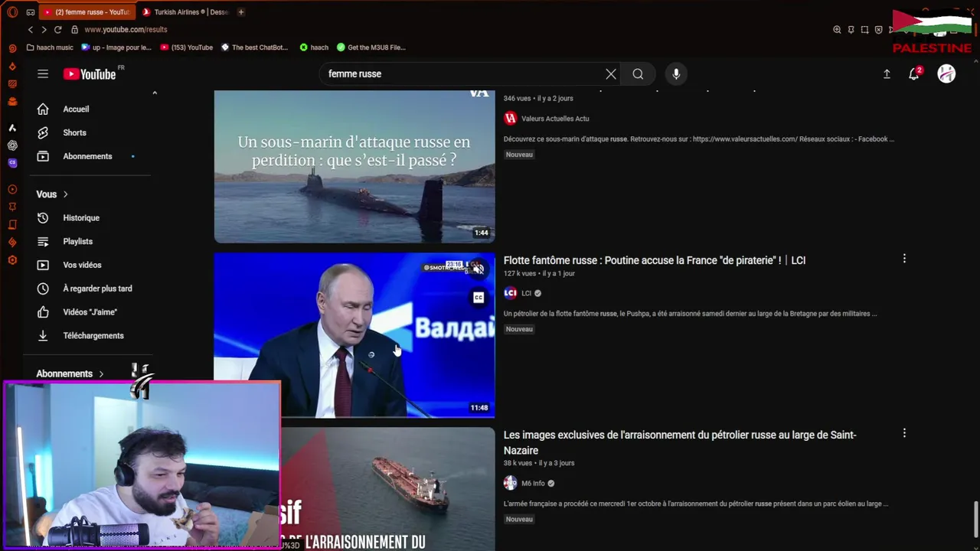Expand the Abonnements section heading
The height and width of the screenshot is (551, 980).
pos(70,373)
